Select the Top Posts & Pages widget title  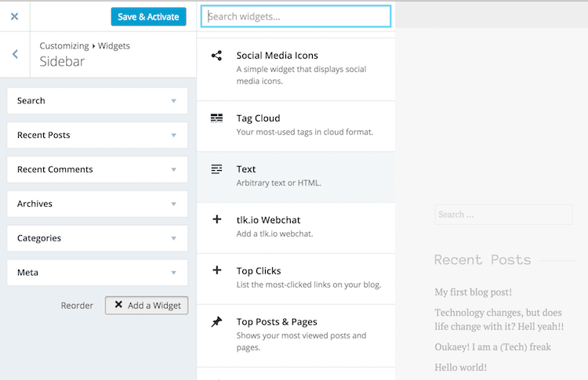pos(277,321)
